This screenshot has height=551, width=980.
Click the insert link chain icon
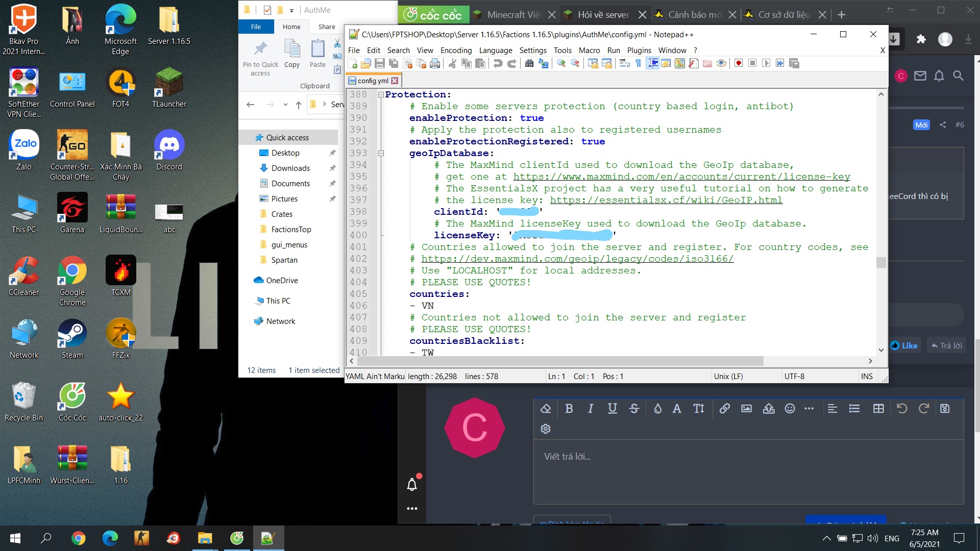click(724, 408)
